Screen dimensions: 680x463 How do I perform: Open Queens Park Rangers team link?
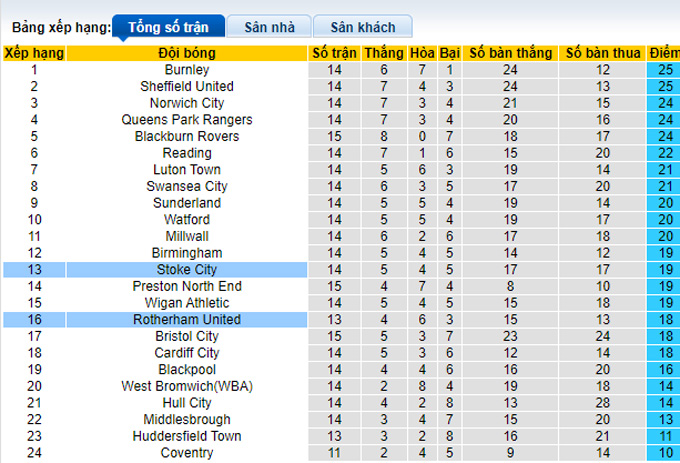[x=187, y=120]
